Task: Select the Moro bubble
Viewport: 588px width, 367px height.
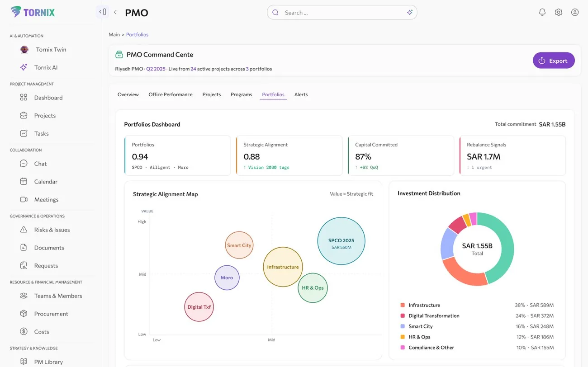Action: (x=227, y=278)
